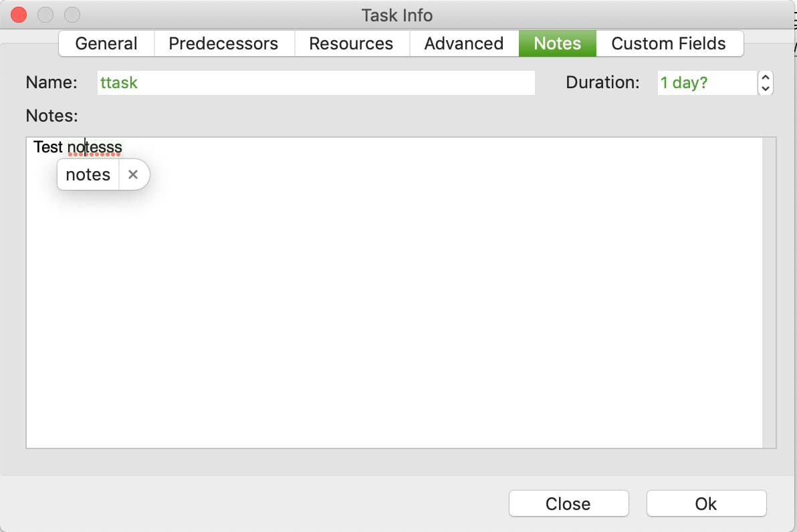797x532 pixels.
Task: Click the red window close button
Action: tap(19, 15)
